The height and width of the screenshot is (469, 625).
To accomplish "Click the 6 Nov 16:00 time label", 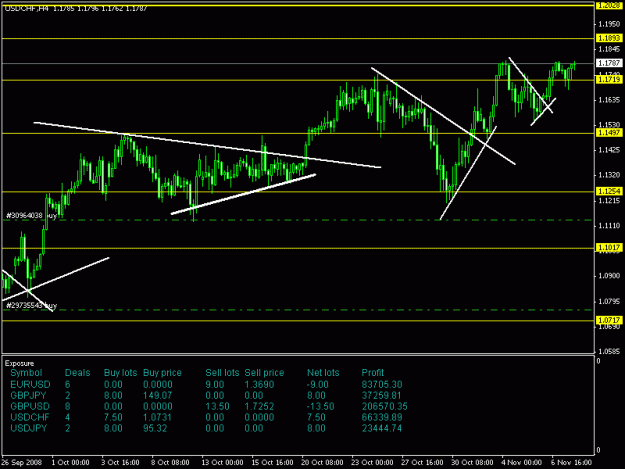I will (572, 463).
